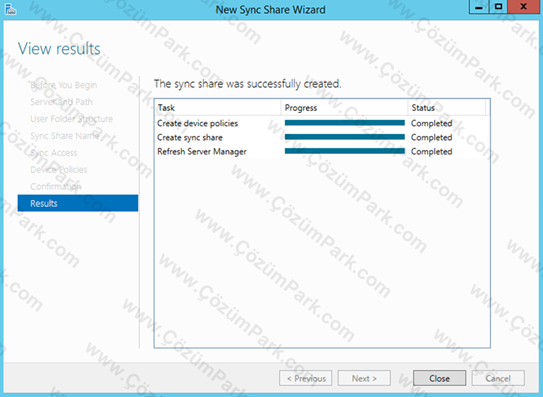Click the Next button
The image size is (543, 397).
[364, 378]
